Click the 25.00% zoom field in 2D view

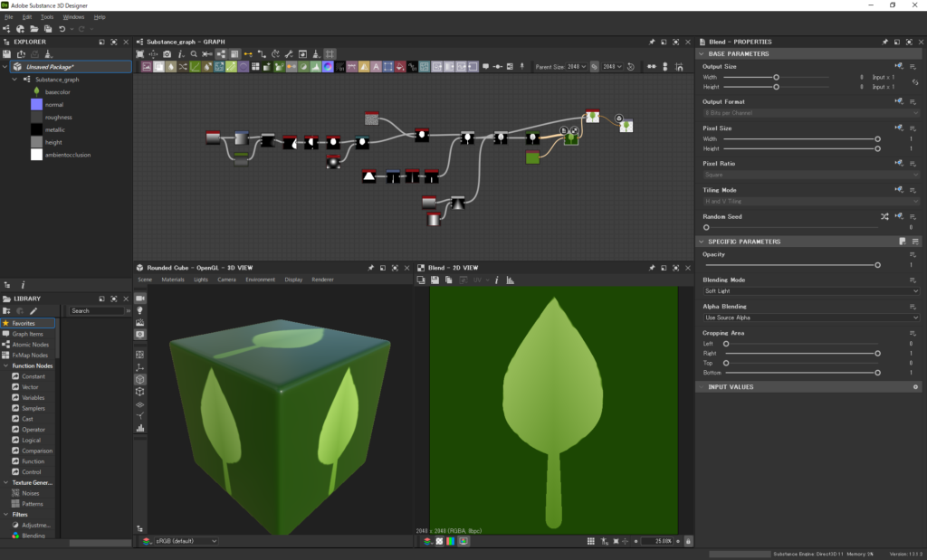[657, 541]
